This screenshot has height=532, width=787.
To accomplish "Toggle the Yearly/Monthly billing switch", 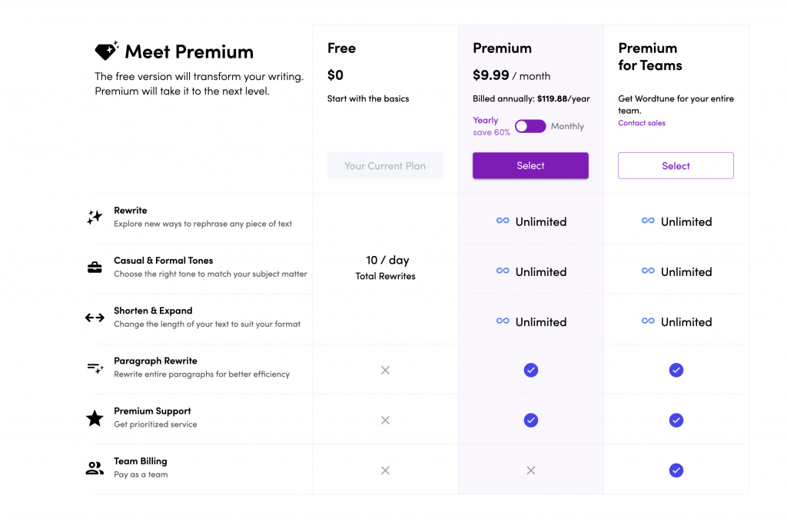I will click(x=530, y=126).
